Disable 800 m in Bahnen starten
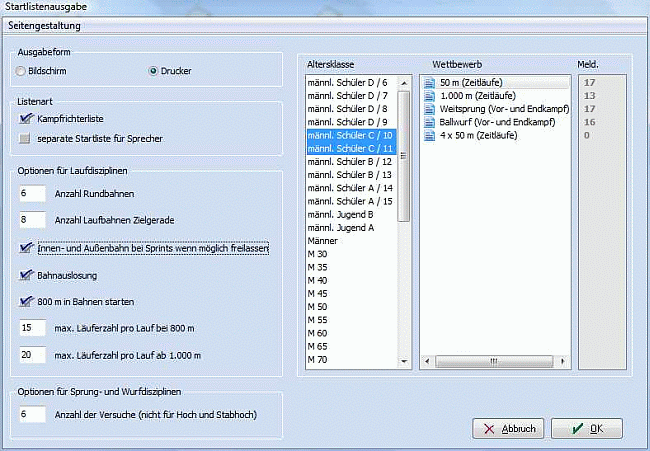This screenshot has width=650, height=451. (x=26, y=300)
